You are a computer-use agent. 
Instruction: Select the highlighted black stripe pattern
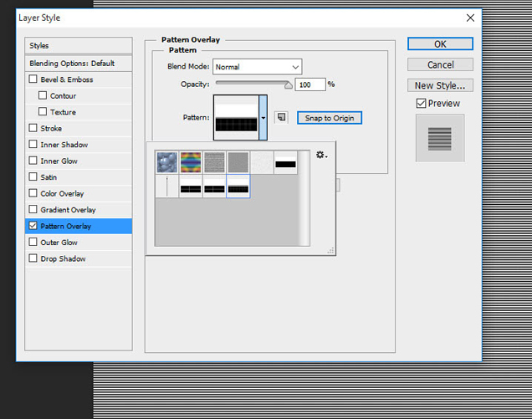pos(238,187)
